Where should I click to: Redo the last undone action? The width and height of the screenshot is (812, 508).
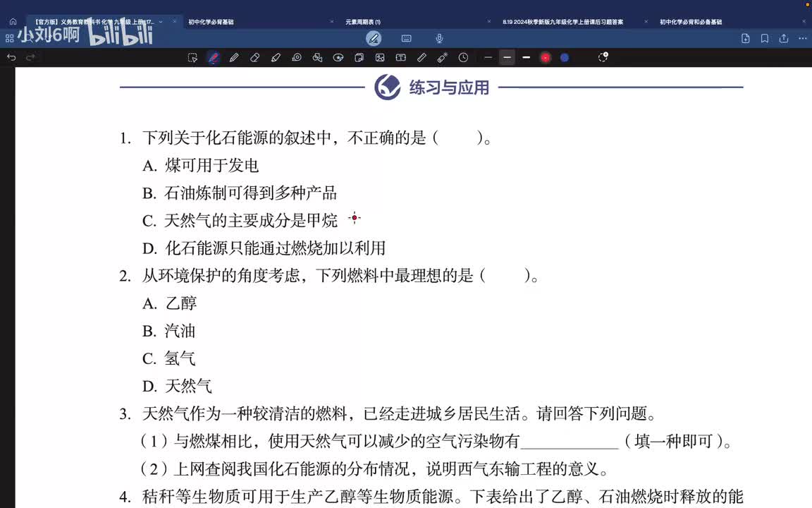[x=30, y=58]
